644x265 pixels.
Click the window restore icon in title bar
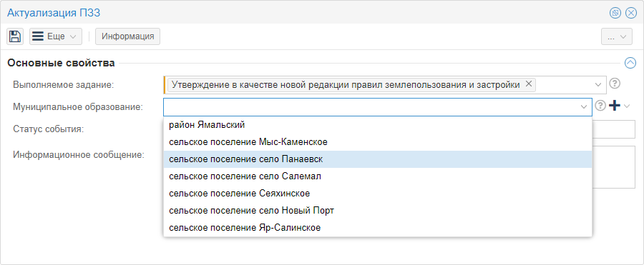click(615, 13)
